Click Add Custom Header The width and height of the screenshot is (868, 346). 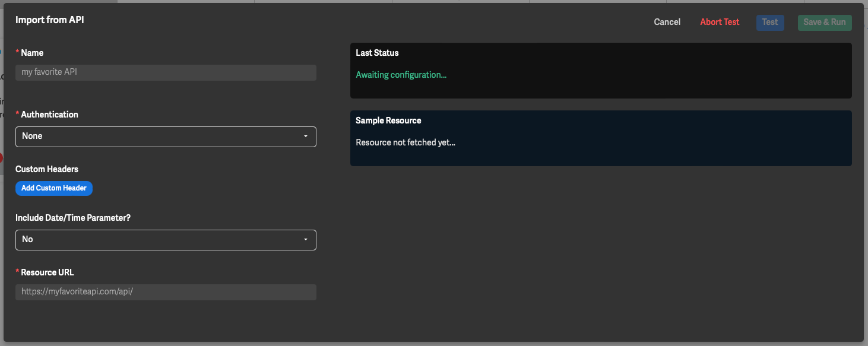coord(54,188)
